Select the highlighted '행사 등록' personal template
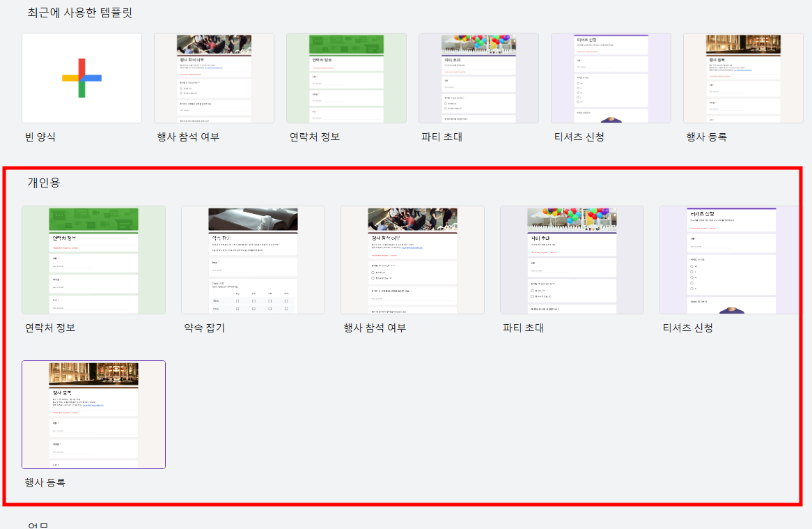The image size is (812, 529). (93, 414)
